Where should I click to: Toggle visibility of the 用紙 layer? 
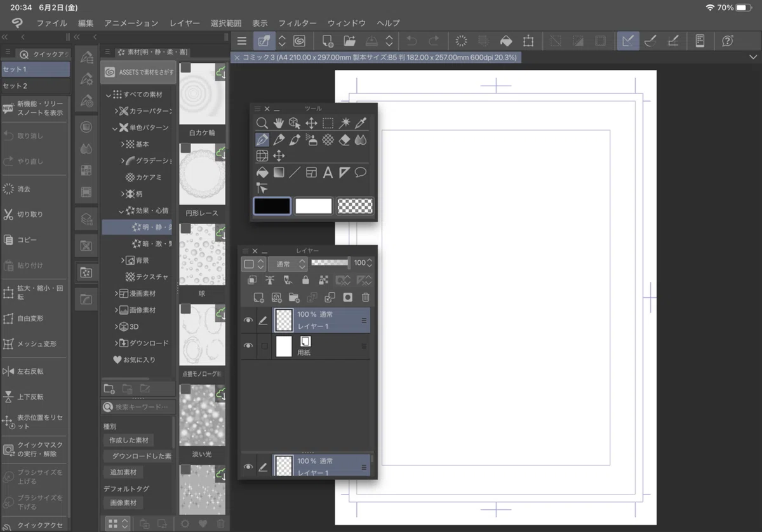tap(248, 346)
